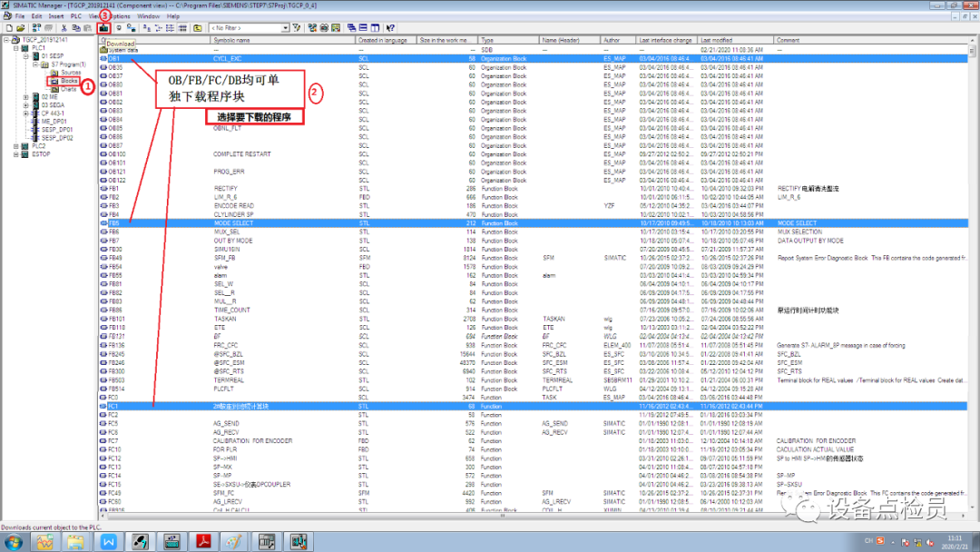This screenshot has height=552, width=980.
Task: Select the ME_DP01 tree item
Action: [x=54, y=122]
